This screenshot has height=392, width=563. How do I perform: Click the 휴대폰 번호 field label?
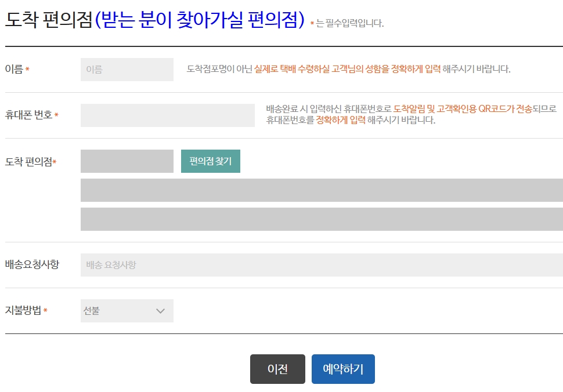(28, 115)
